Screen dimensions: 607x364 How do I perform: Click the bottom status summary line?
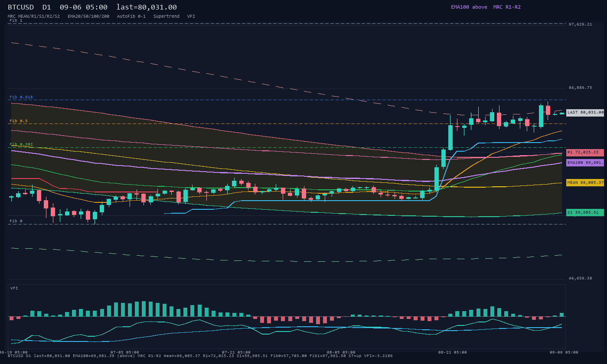point(200,356)
